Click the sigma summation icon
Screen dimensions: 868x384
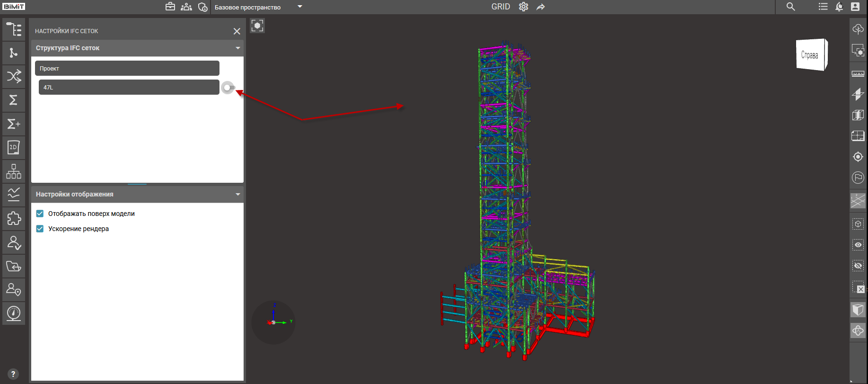click(14, 100)
